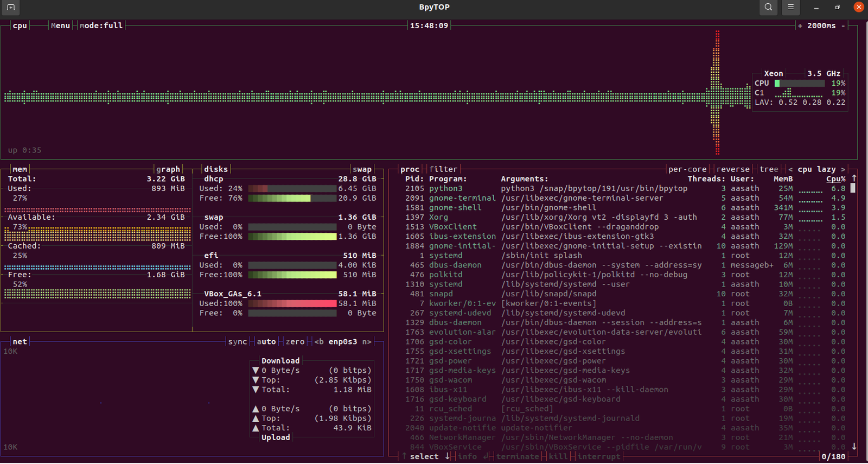Toggle process tree view

[769, 169]
